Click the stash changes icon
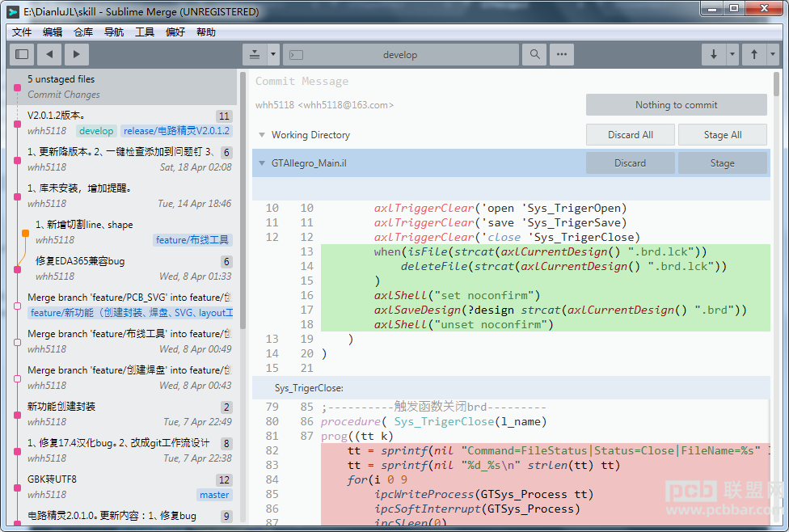This screenshot has height=532, width=789. (x=255, y=54)
